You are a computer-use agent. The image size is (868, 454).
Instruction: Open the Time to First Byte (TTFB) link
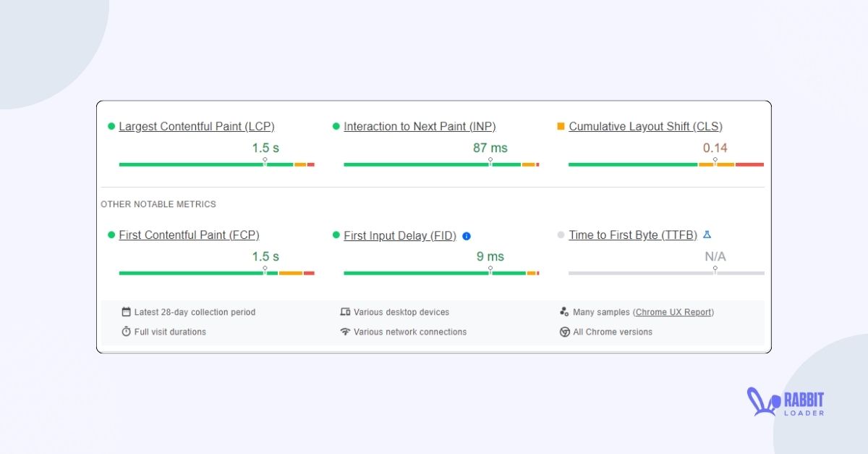click(x=632, y=235)
